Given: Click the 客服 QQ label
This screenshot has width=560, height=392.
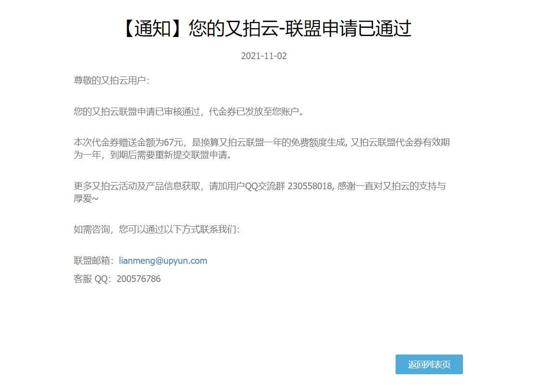Looking at the screenshot, I should click(x=91, y=279).
